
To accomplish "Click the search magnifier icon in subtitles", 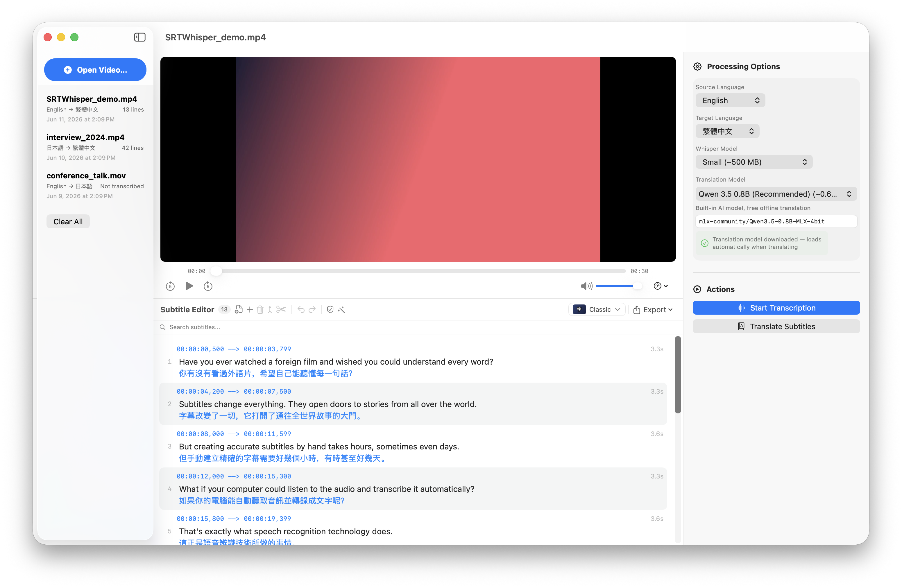I will (163, 327).
